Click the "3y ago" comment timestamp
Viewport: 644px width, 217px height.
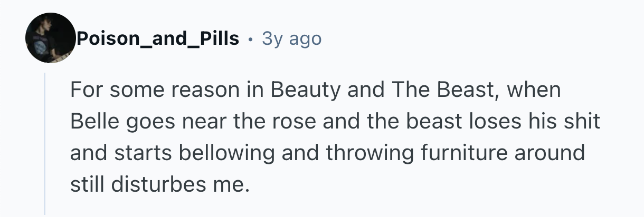point(291,38)
